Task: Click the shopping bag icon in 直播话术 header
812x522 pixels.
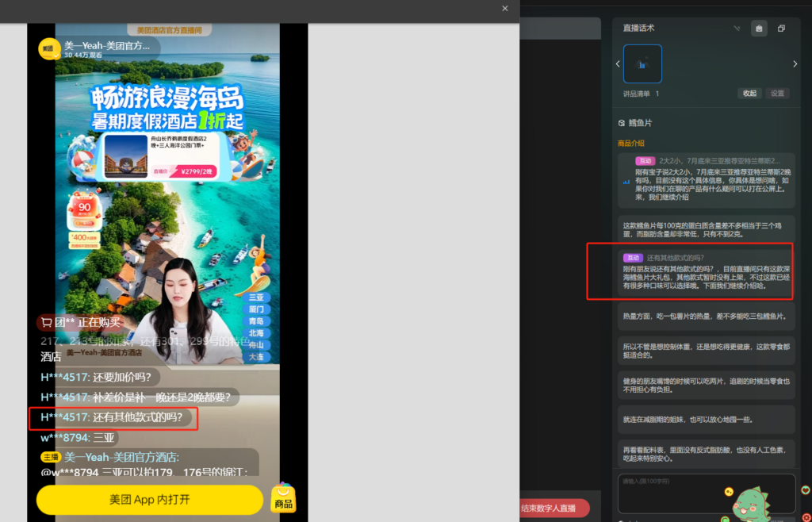Action: pyautogui.click(x=759, y=29)
